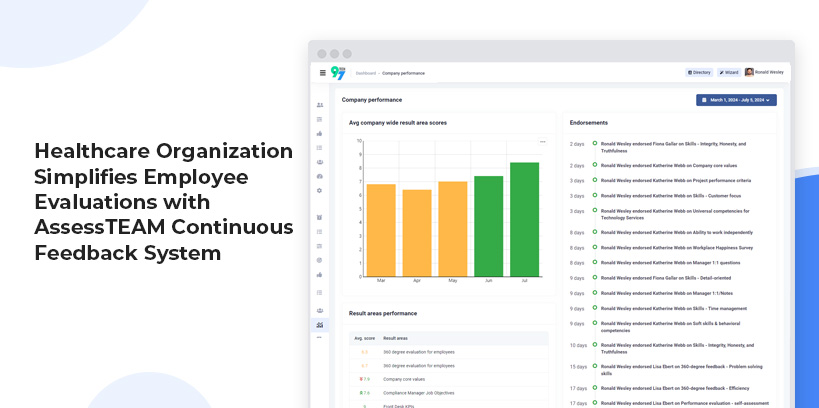The height and width of the screenshot is (408, 819).
Task: Open the Directory button
Action: 699,73
